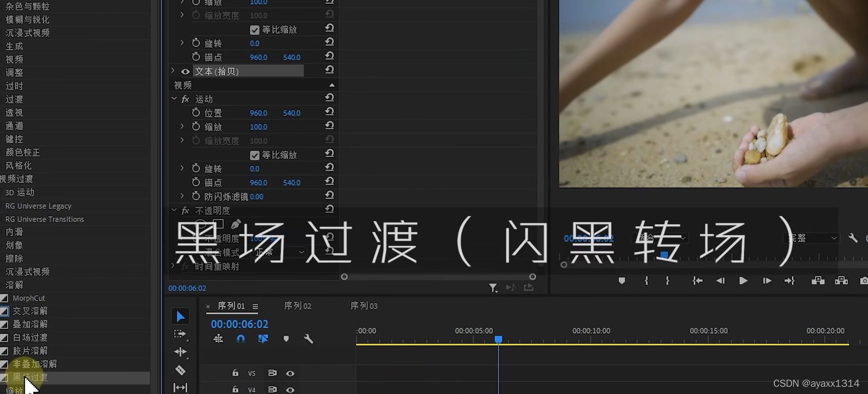Toggle animation stopwatch for 位置

pyautogui.click(x=196, y=112)
